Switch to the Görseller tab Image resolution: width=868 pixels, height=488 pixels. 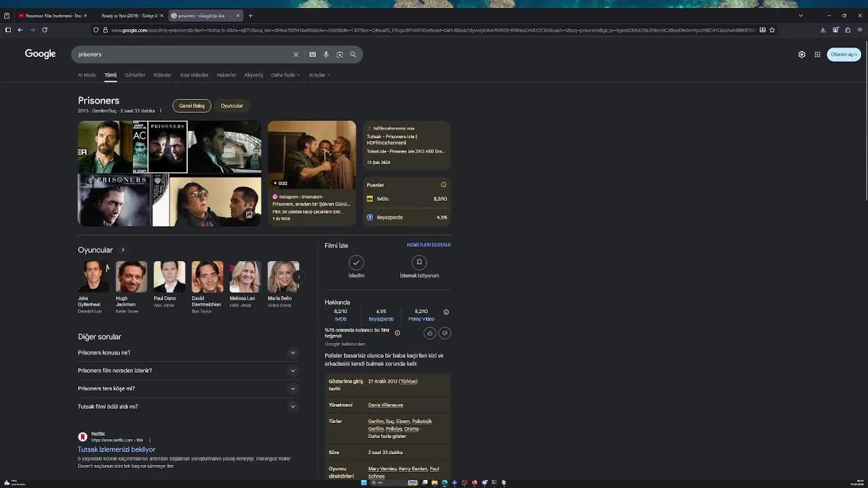click(x=135, y=75)
